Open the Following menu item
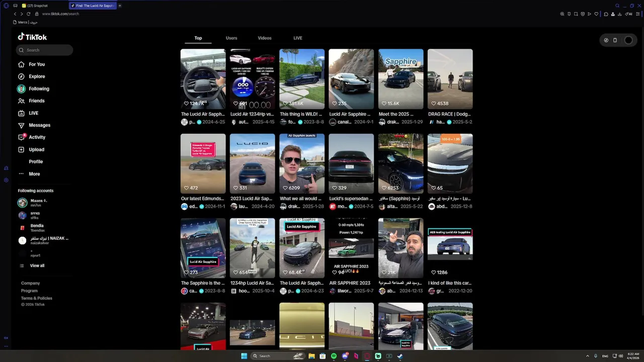 [x=39, y=89]
